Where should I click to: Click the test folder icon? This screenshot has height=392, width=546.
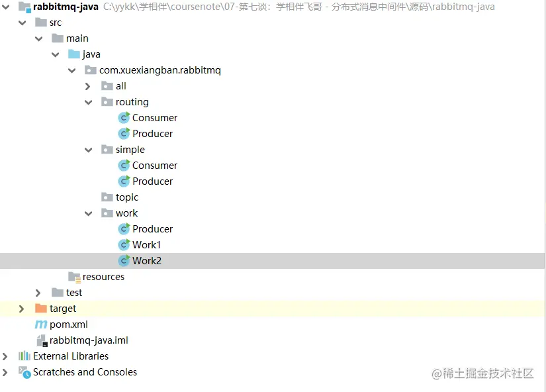point(58,293)
